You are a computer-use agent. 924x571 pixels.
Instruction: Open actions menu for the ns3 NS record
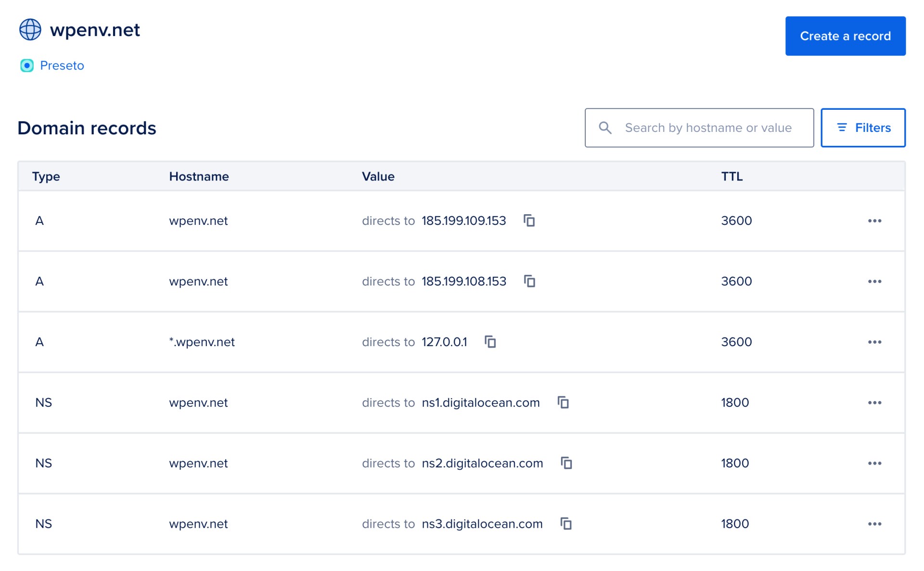pos(875,524)
